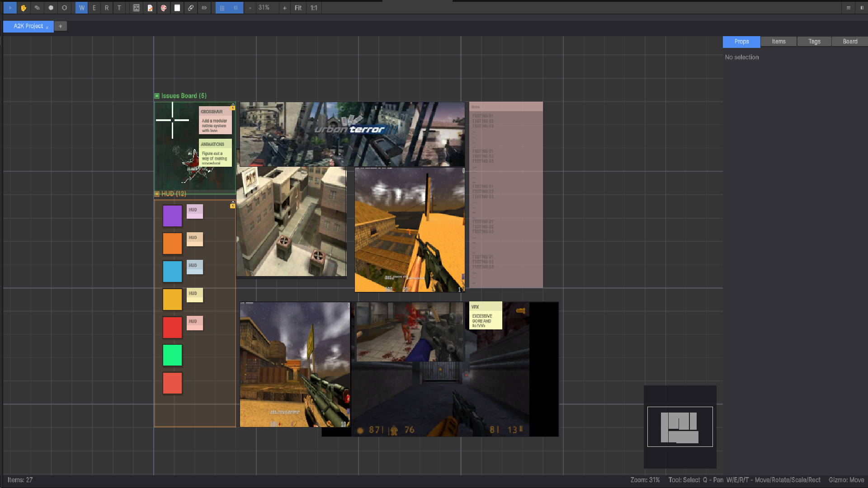Toggle the grid display button
Viewport: 868px width, 488px height.
(222, 8)
